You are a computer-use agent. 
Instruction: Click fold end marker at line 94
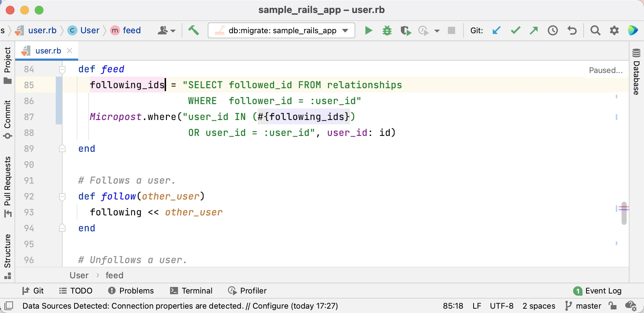point(62,228)
